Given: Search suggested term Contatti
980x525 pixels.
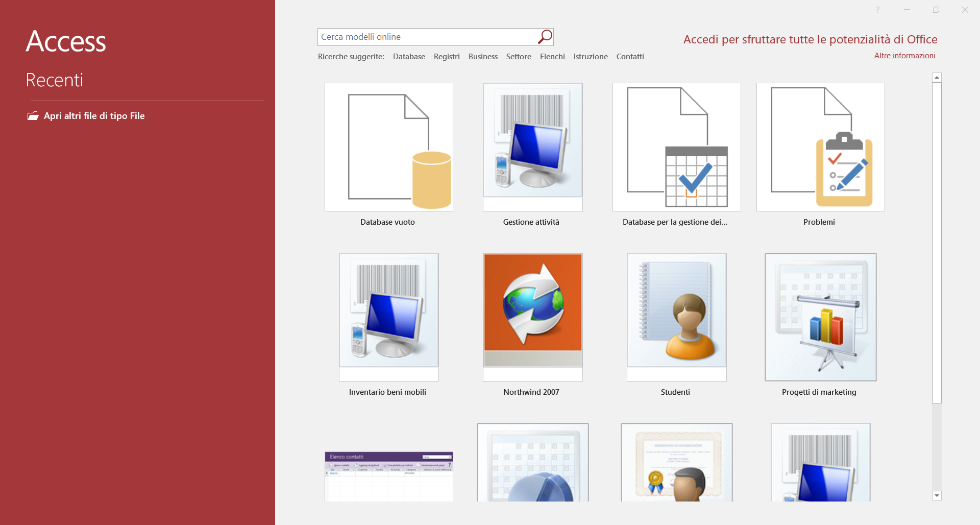Looking at the screenshot, I should (630, 57).
